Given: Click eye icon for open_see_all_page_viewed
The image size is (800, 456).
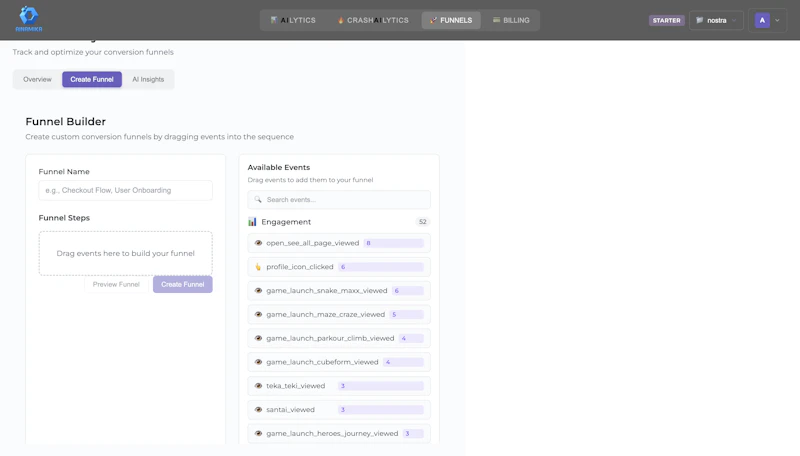Looking at the screenshot, I should [258, 243].
